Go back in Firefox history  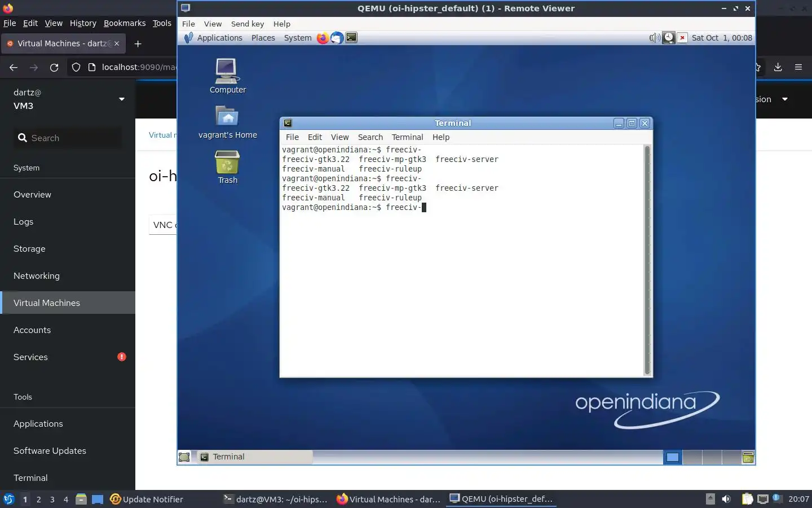pyautogui.click(x=14, y=67)
